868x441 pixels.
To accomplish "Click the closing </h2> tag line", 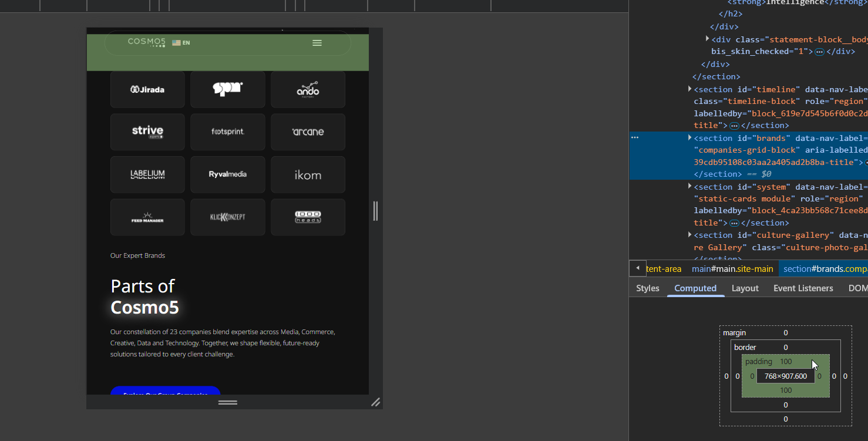I will [731, 14].
